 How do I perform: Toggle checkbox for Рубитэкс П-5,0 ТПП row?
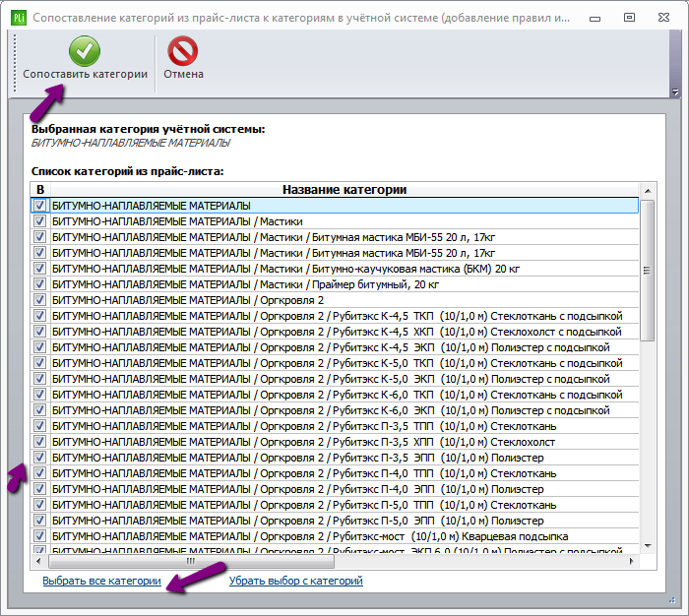click(x=39, y=505)
